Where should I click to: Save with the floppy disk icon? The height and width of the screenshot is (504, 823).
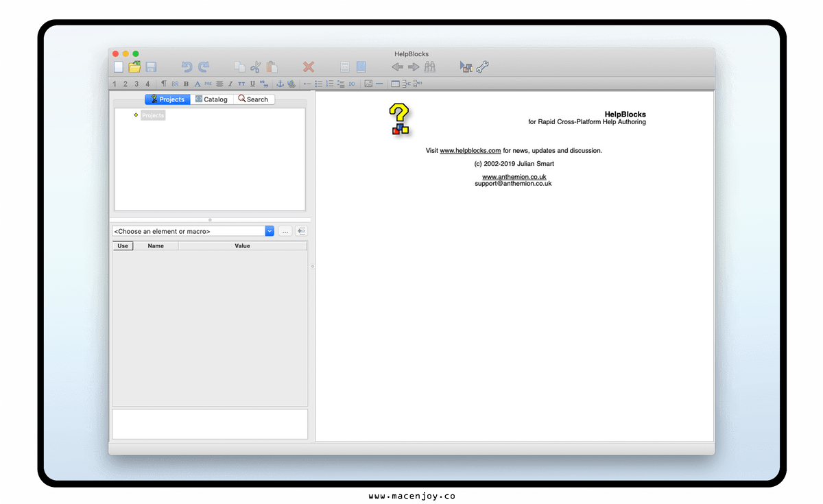[151, 67]
